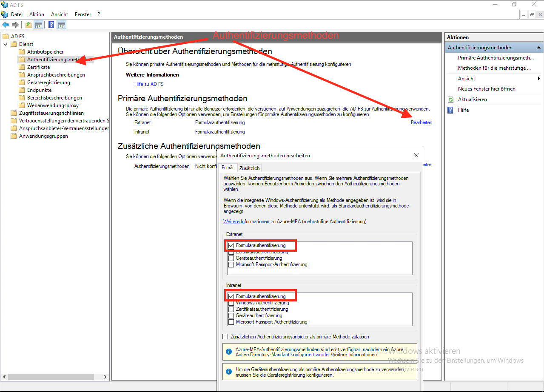Check Intranet Windows-Authentifizierung checkbox
The image size is (544, 392).
(231, 303)
